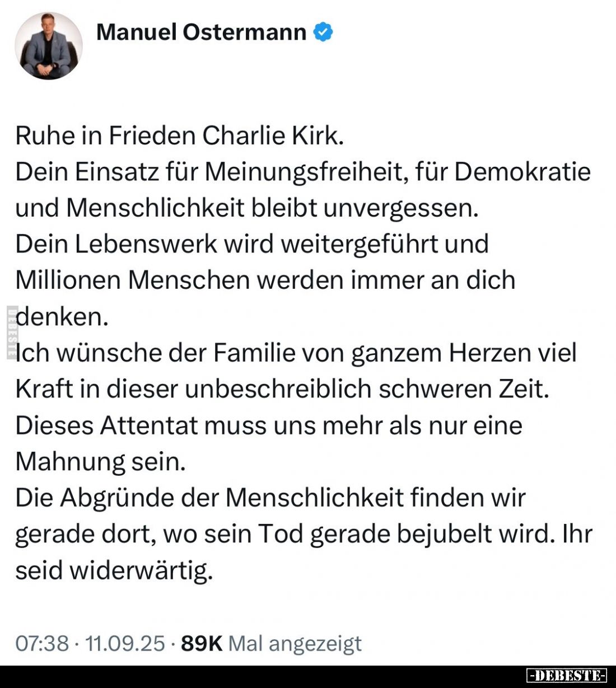Click the date 11.09.25
Screen dimensions: 616x688
pos(125,643)
